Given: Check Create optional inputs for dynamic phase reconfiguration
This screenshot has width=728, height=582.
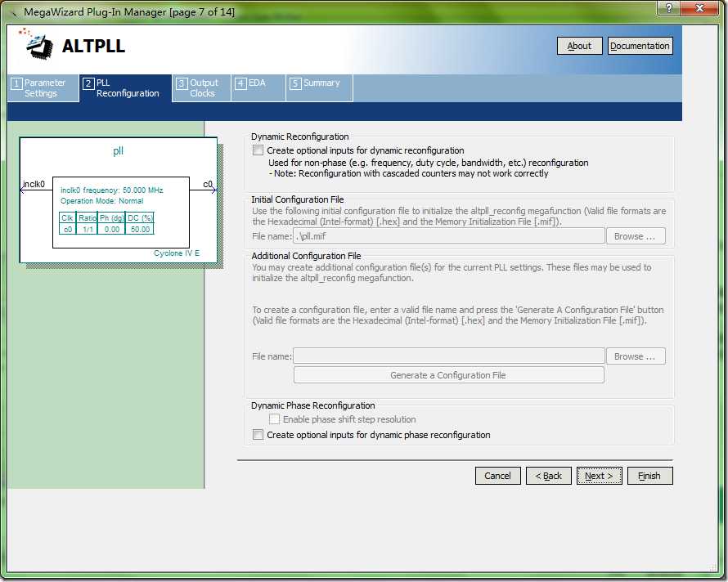Looking at the screenshot, I should pyautogui.click(x=258, y=435).
